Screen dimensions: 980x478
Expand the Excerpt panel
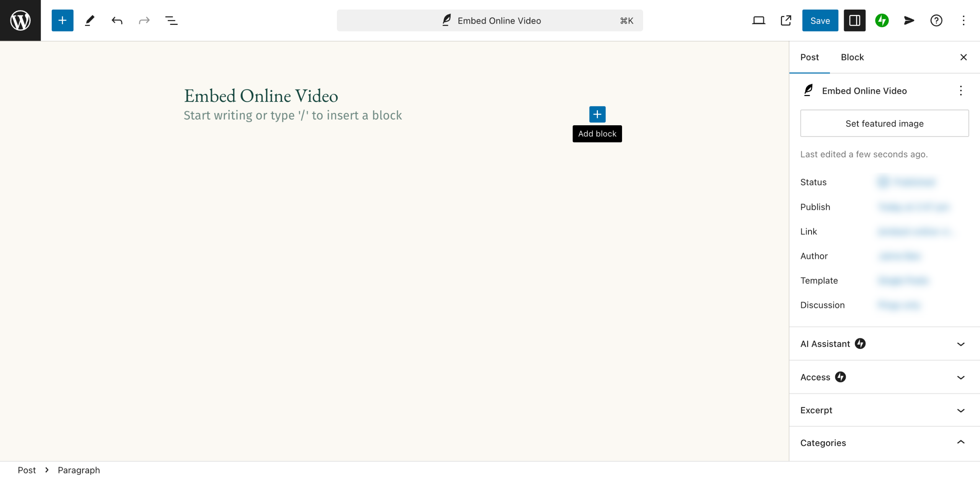coord(884,410)
